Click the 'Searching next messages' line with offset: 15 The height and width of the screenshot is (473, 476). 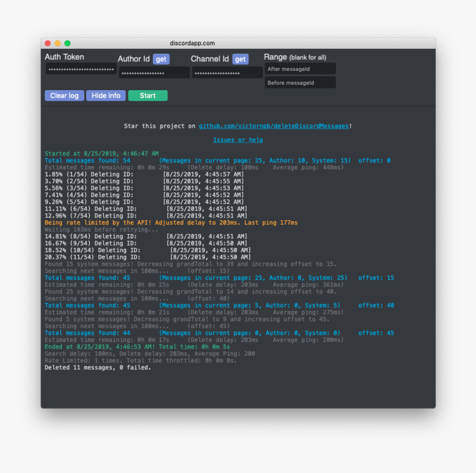click(x=137, y=271)
